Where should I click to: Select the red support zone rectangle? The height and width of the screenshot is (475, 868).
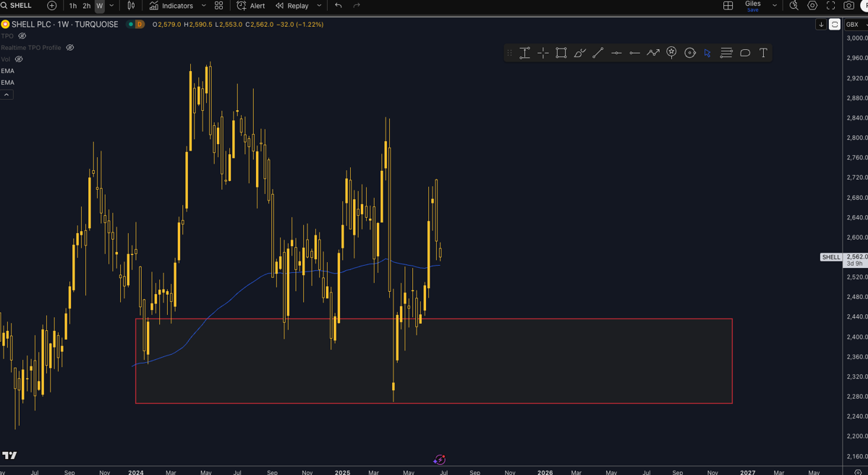[x=434, y=361]
